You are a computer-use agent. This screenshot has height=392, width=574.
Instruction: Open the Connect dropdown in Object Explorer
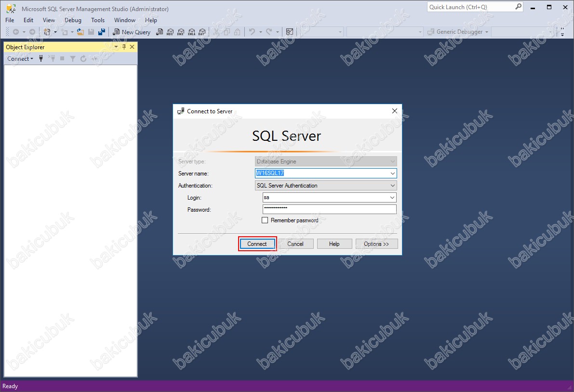coord(20,59)
